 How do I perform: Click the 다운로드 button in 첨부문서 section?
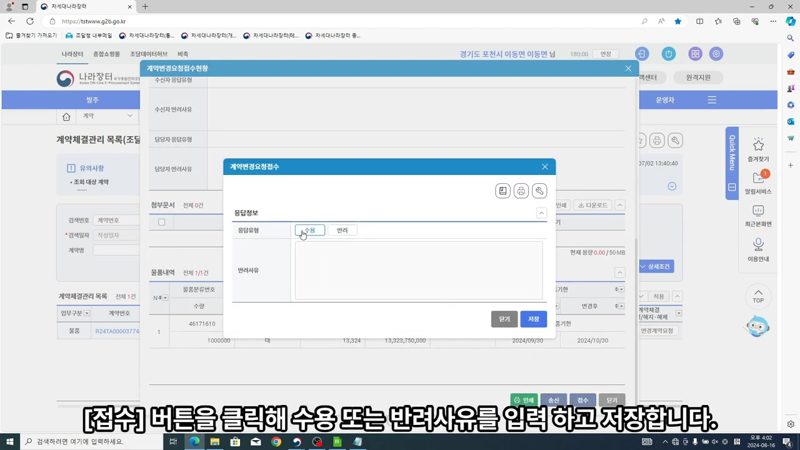click(x=592, y=205)
